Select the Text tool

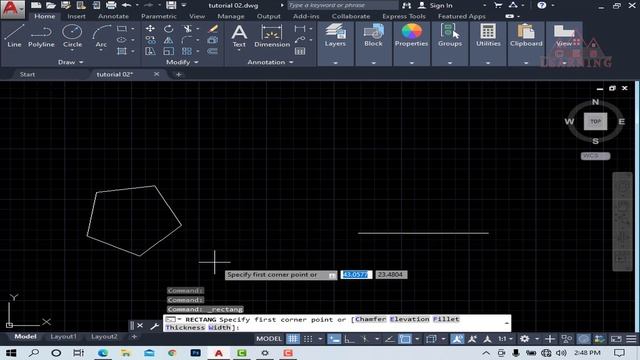click(239, 36)
